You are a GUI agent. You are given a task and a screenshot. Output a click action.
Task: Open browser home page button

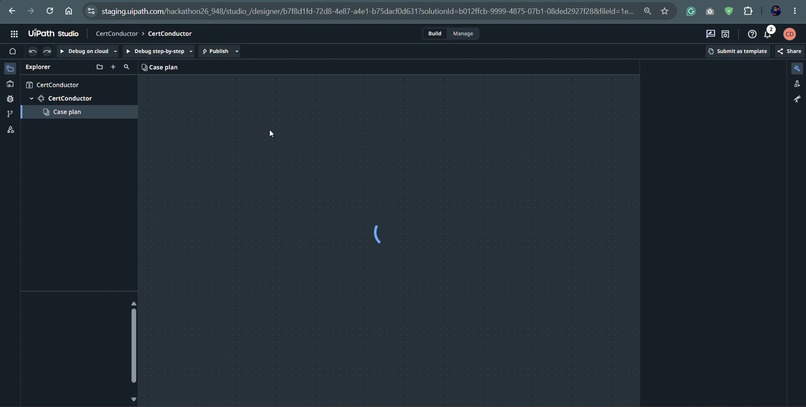pyautogui.click(x=68, y=11)
